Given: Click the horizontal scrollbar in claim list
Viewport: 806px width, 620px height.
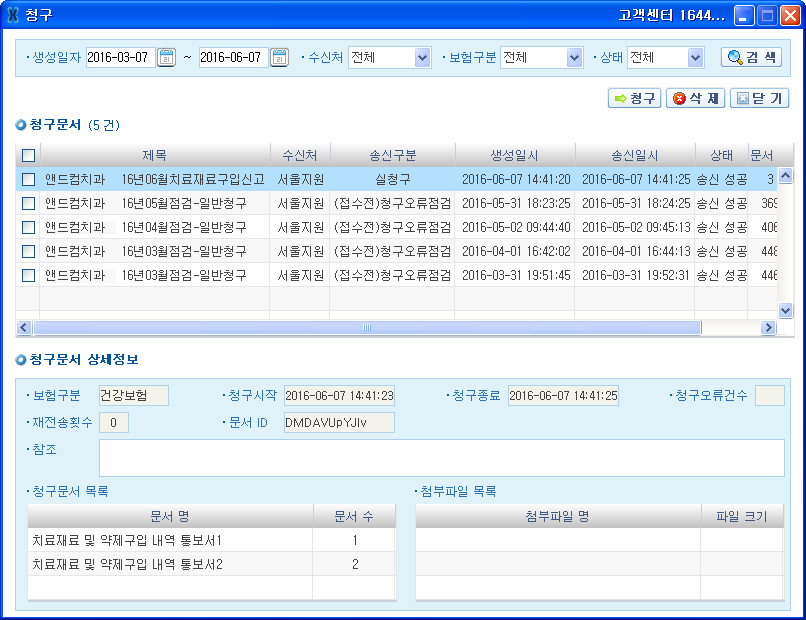Looking at the screenshot, I should coord(366,328).
